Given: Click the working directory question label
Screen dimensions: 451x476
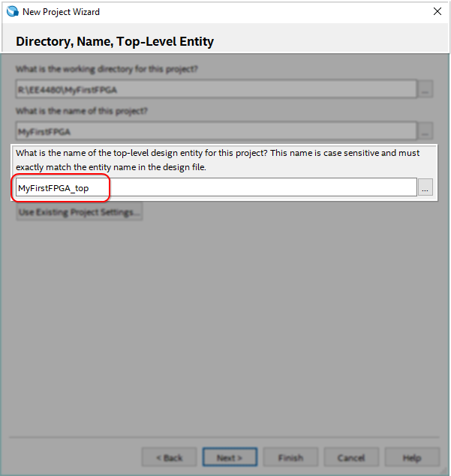Looking at the screenshot, I should [105, 69].
